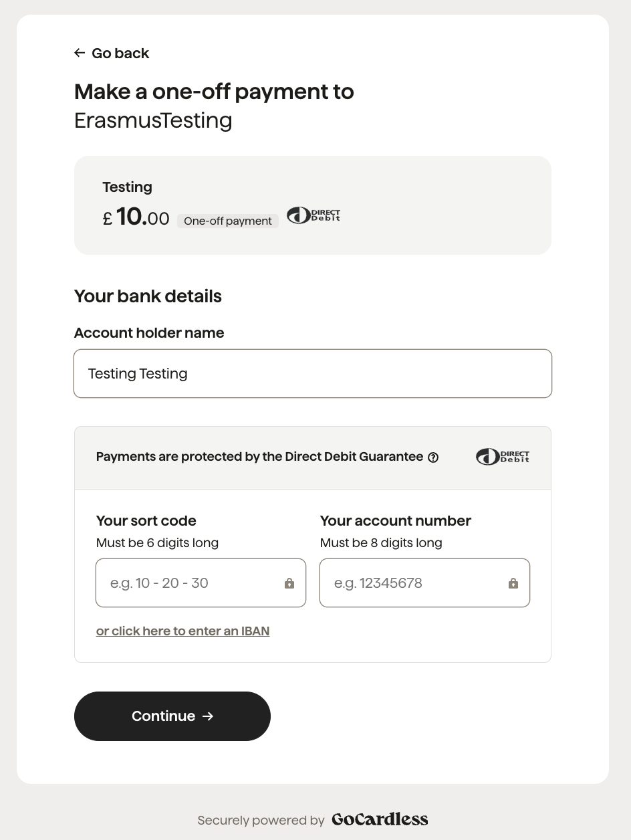Click the Go back link text
The image size is (631, 840).
coord(120,54)
